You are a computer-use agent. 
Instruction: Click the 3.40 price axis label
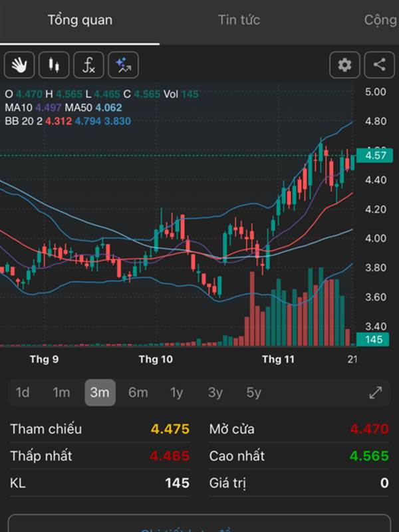coord(375,327)
